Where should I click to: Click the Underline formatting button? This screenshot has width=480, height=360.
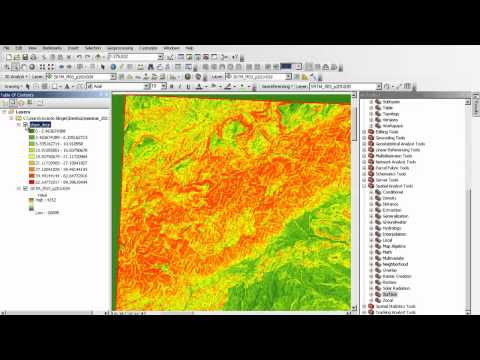tap(188, 86)
